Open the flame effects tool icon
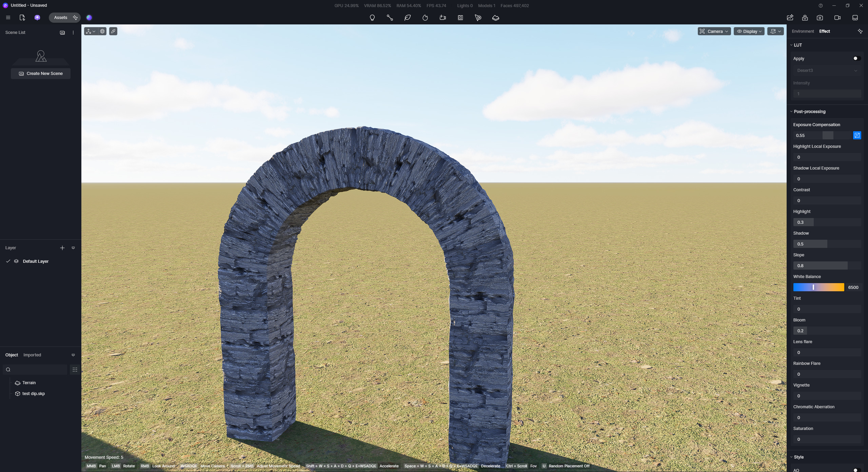This screenshot has width=868, height=472. click(425, 18)
